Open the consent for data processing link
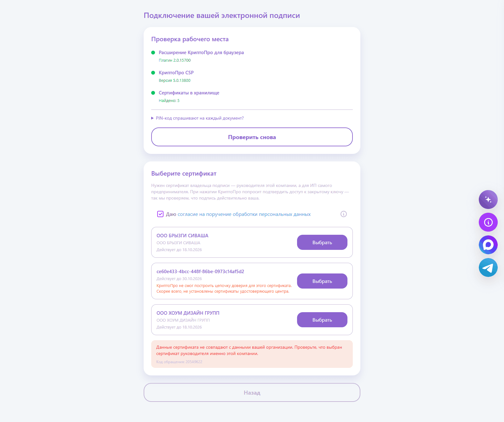The height and width of the screenshot is (422, 504). click(x=244, y=214)
